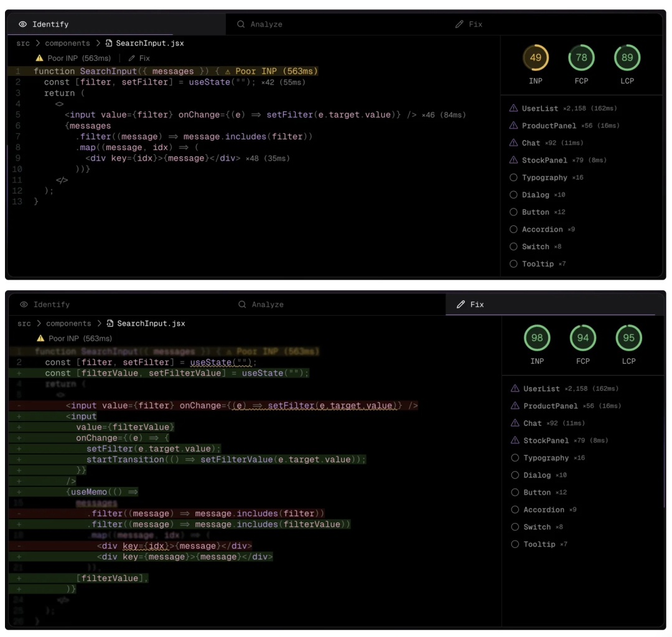Image resolution: width=672 pixels, height=637 pixels.
Task: Select the Identify tab in top panel
Action: click(x=116, y=24)
